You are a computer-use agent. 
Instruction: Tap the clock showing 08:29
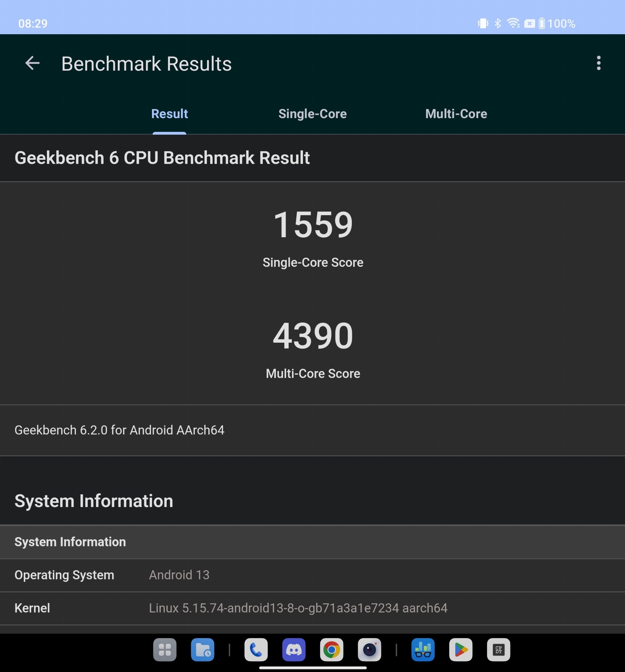[x=33, y=24]
